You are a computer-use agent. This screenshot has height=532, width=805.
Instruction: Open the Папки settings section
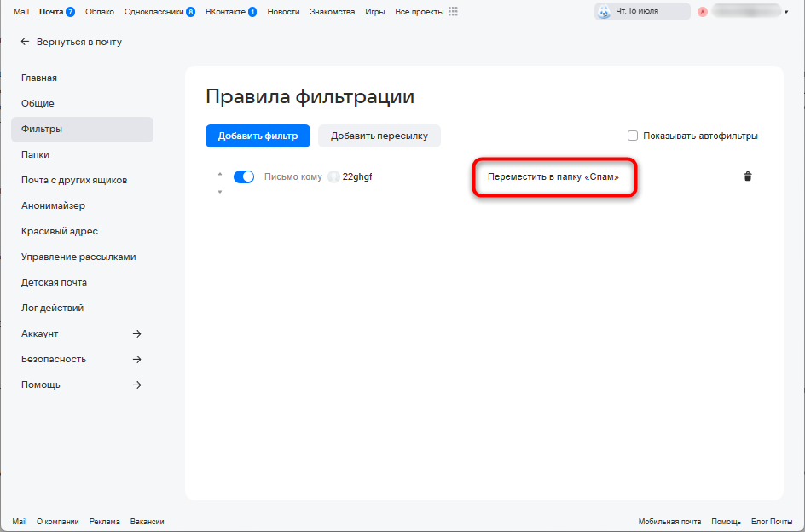point(36,154)
